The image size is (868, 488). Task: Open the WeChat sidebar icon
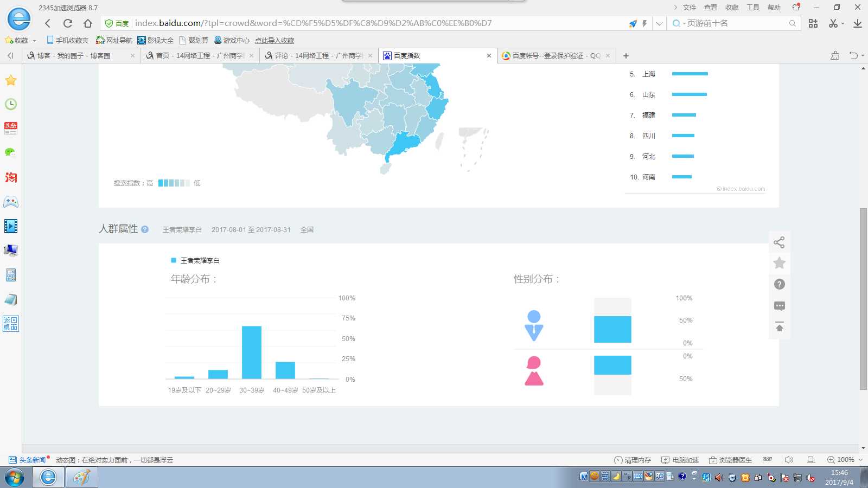tap(11, 152)
